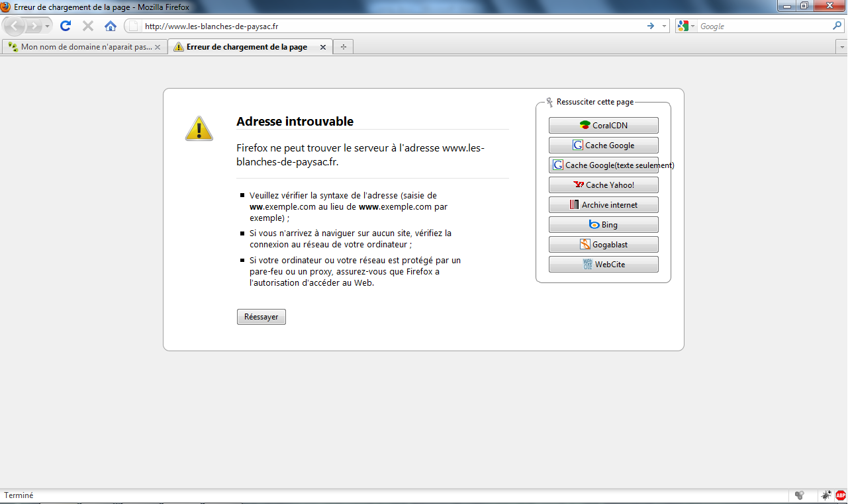
Task: Click into the Google search box
Action: [765, 26]
